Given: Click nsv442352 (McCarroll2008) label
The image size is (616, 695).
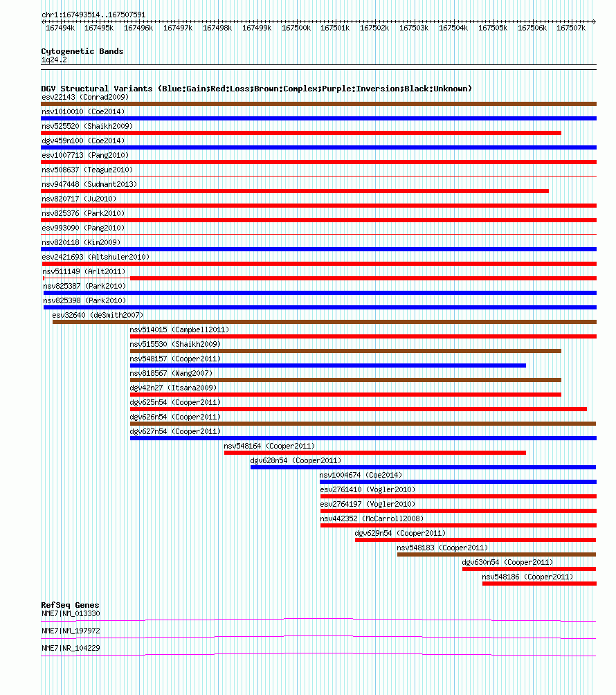Looking at the screenshot, I should click(372, 518).
